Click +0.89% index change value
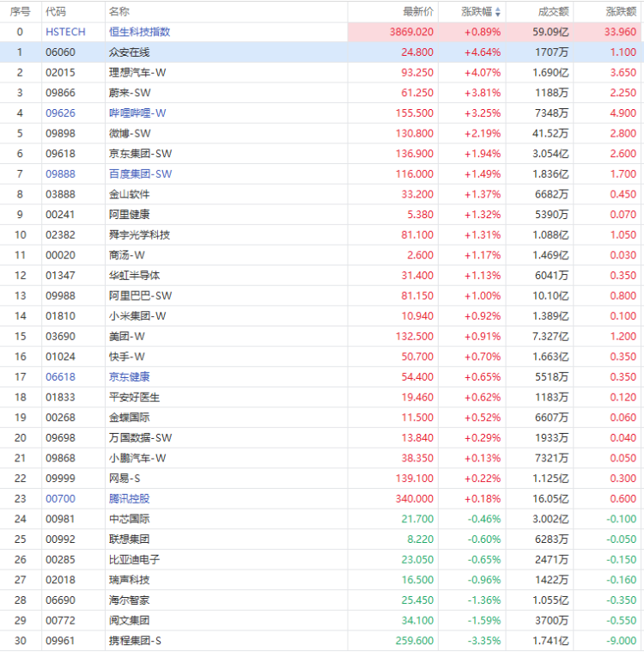This screenshot has width=644, height=652. (x=483, y=32)
